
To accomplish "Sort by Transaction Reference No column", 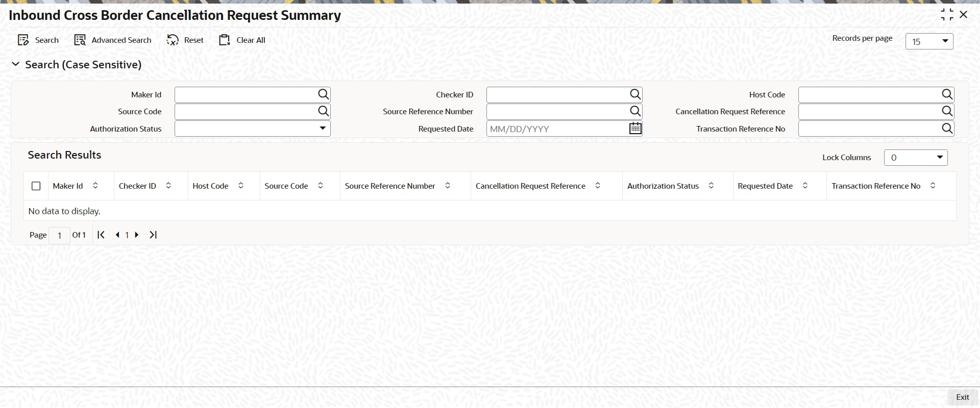I will point(933,186).
